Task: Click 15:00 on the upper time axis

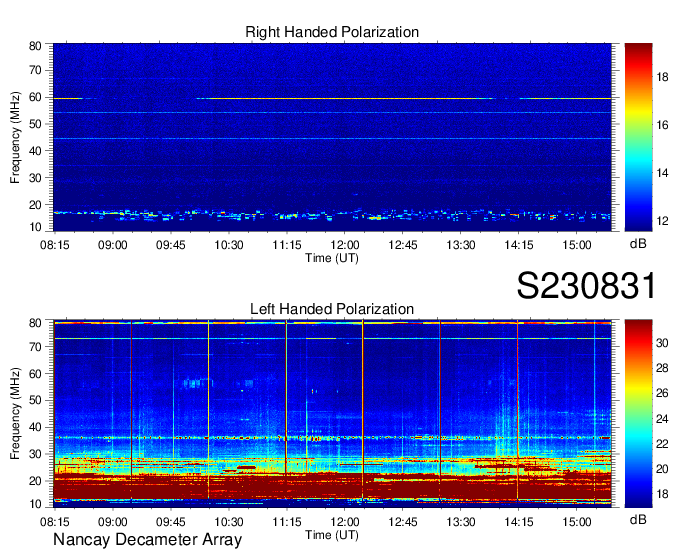Action: (x=577, y=245)
